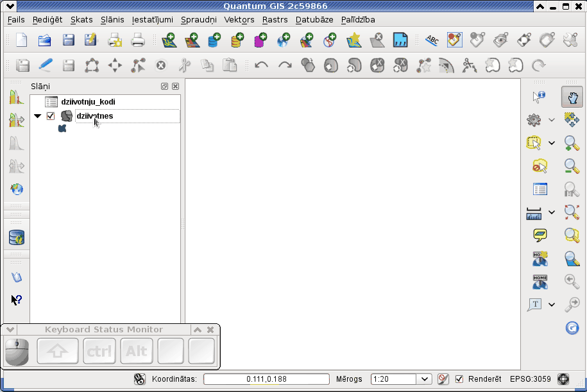Click the Redo arrow icon
The height and width of the screenshot is (392, 587).
(285, 65)
